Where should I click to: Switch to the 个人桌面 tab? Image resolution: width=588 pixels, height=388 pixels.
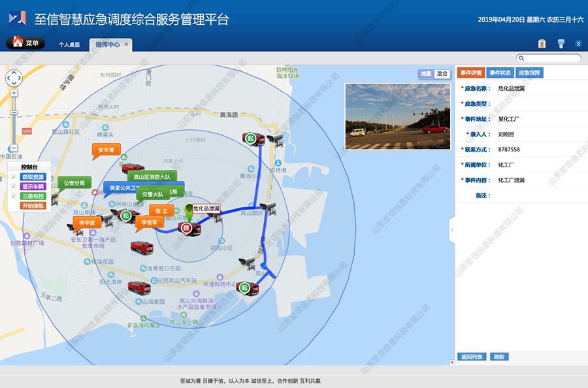[69, 44]
